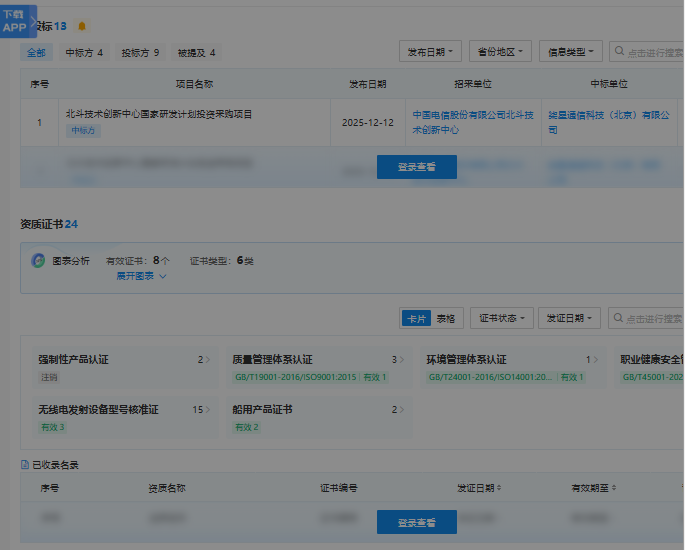Viewport: 685px width, 550px height.
Task: Open the 省份地区 dropdown
Action: (500, 52)
